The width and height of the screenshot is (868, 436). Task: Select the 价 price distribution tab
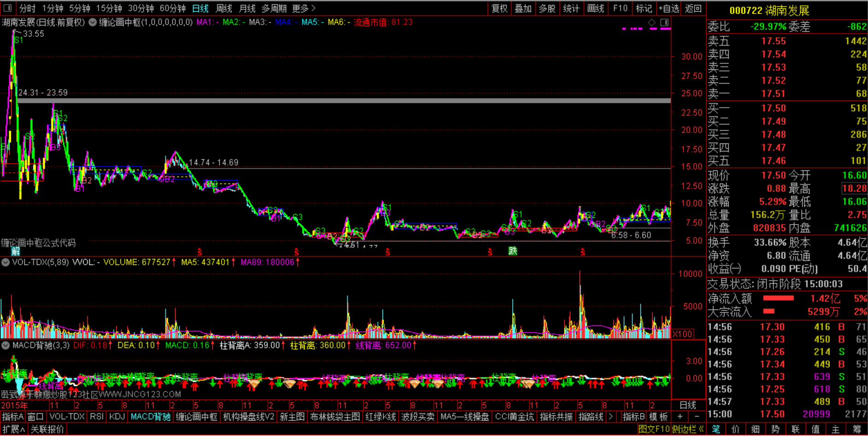(736, 429)
